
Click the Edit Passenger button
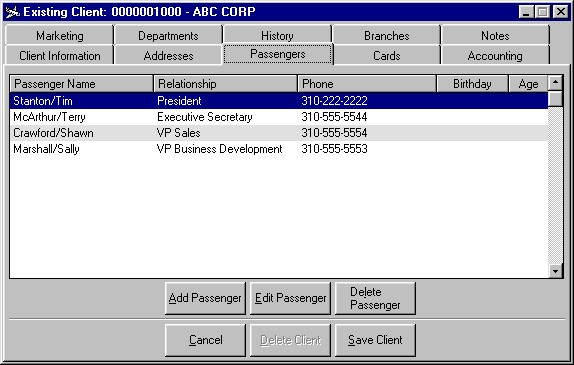(x=290, y=298)
